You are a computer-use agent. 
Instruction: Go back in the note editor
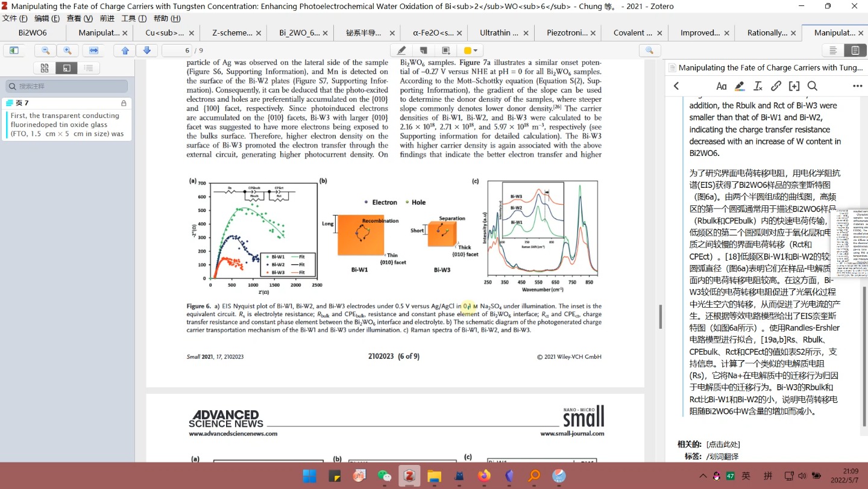(x=676, y=86)
